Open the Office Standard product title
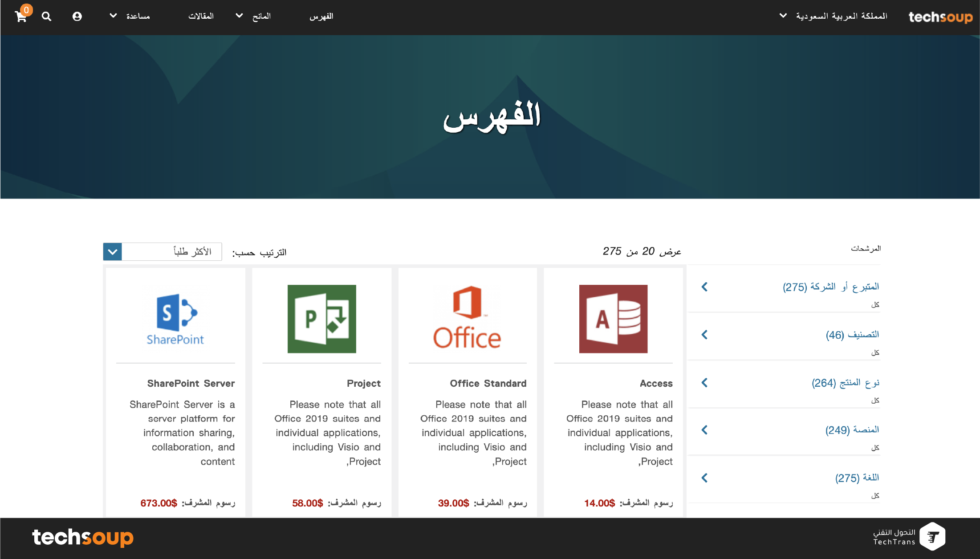 pyautogui.click(x=488, y=383)
